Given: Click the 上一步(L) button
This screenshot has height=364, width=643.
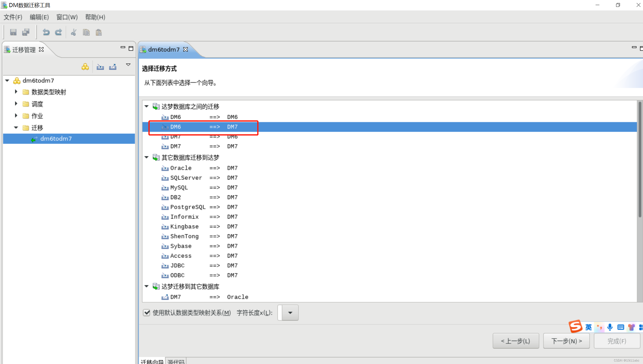Looking at the screenshot, I should pos(515,341).
